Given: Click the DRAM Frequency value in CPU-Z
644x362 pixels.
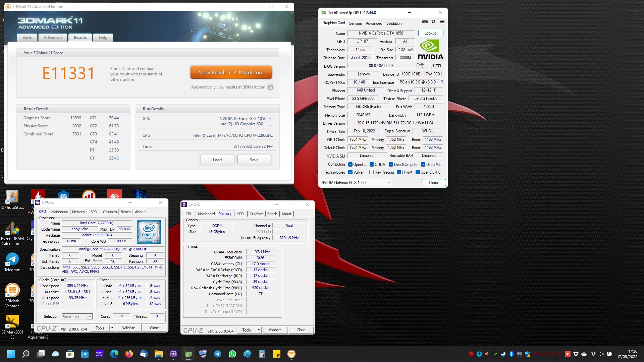Looking at the screenshot, I should (x=260, y=252).
